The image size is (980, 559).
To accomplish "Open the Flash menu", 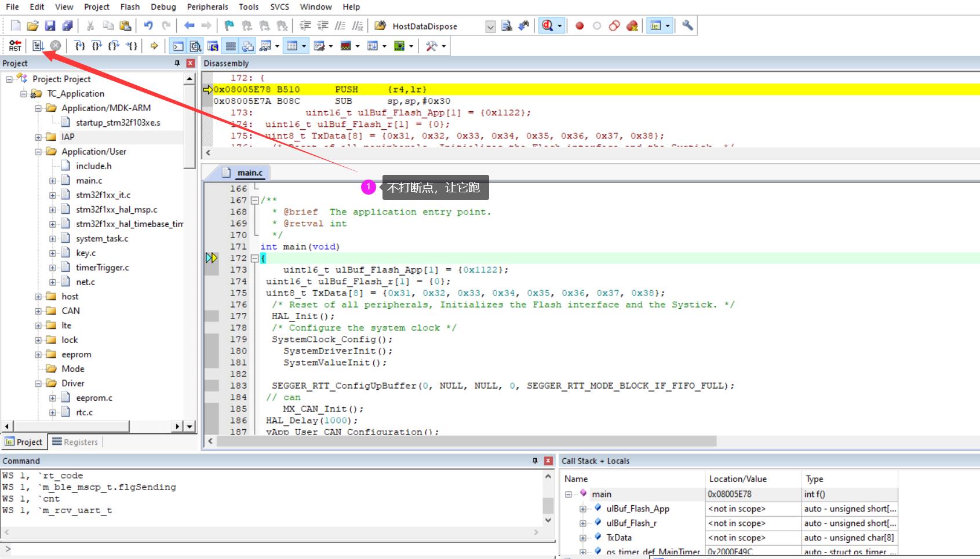I will pyautogui.click(x=130, y=7).
